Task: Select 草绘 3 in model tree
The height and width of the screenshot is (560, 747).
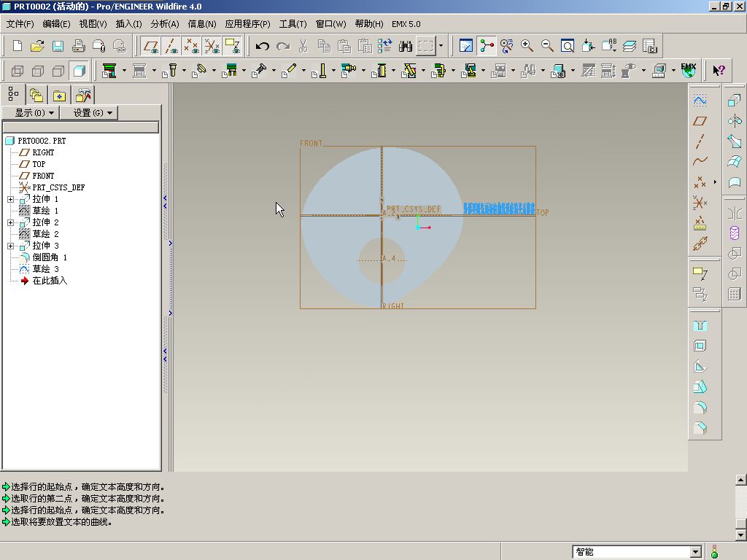Action: click(x=46, y=269)
